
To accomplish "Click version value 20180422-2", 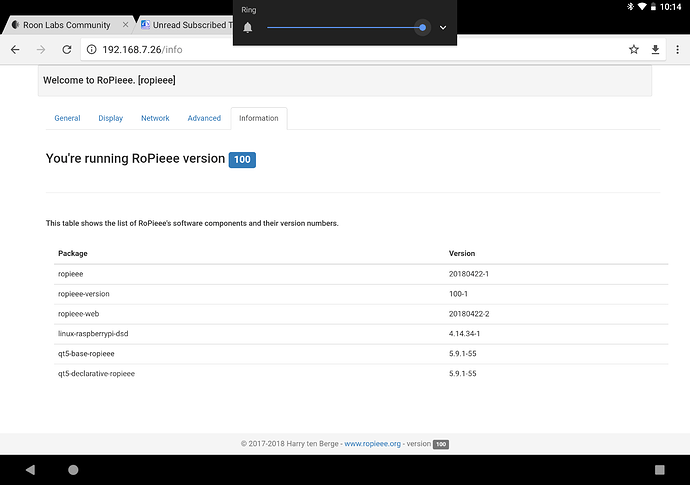I will (469, 313).
